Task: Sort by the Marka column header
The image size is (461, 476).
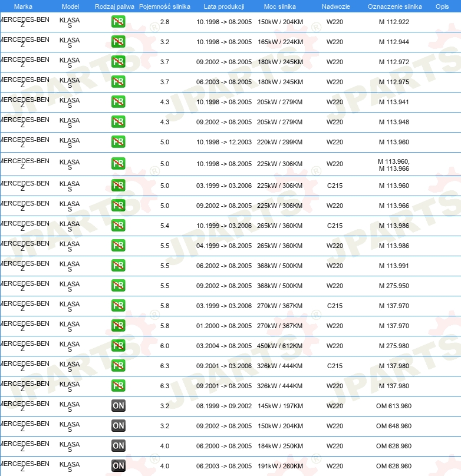Action: point(23,6)
